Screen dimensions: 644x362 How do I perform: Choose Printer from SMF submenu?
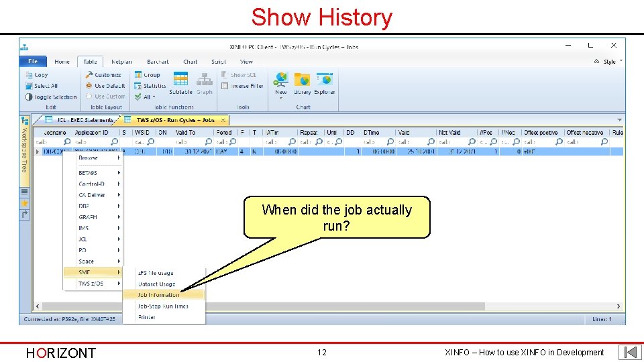[164, 317]
